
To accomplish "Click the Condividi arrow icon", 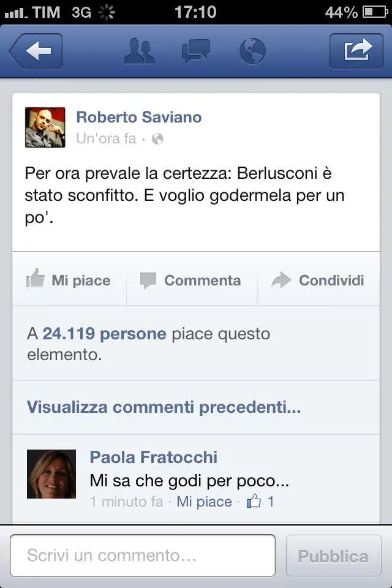I will pyautogui.click(x=281, y=280).
